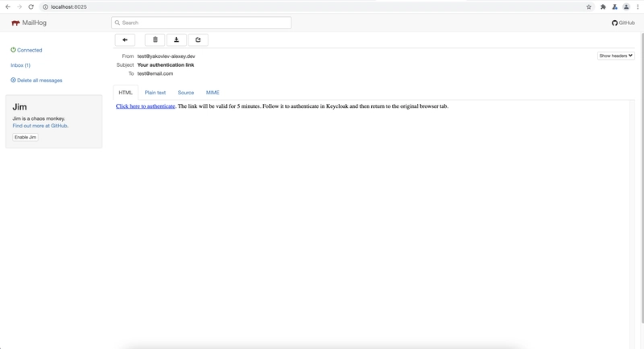This screenshot has height=349, width=644.
Task: Click the address bar URL localhost:8025
Action: [68, 7]
